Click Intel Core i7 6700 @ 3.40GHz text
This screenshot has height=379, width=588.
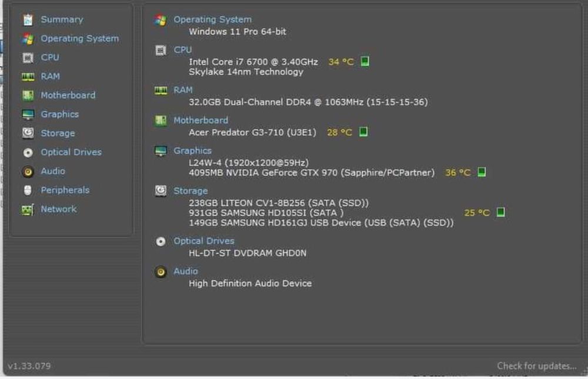pyautogui.click(x=253, y=62)
